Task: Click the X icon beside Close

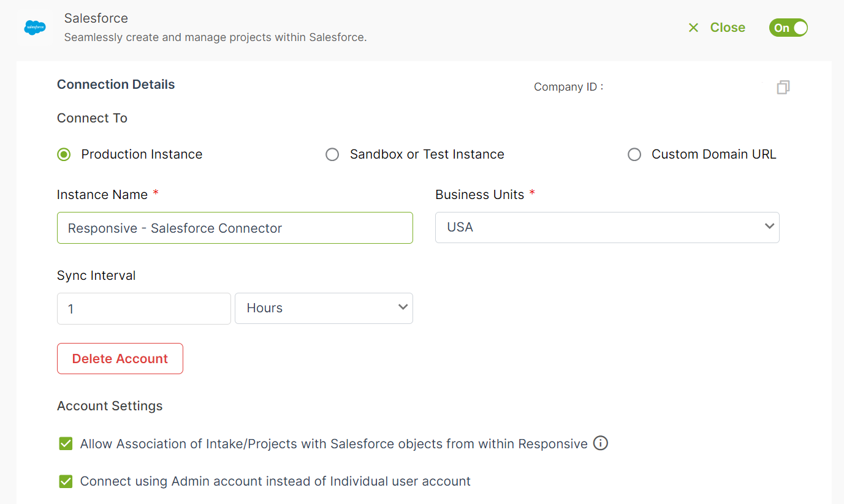Action: pyautogui.click(x=693, y=28)
